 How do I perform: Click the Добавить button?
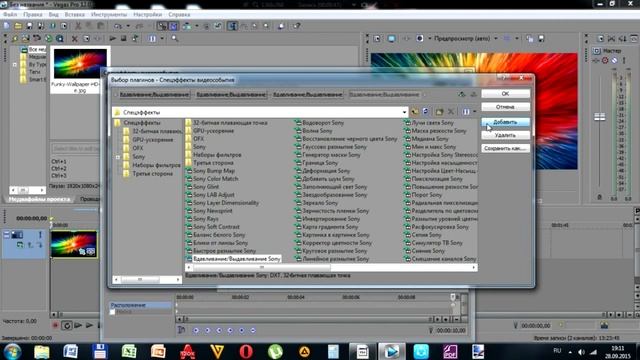click(505, 122)
